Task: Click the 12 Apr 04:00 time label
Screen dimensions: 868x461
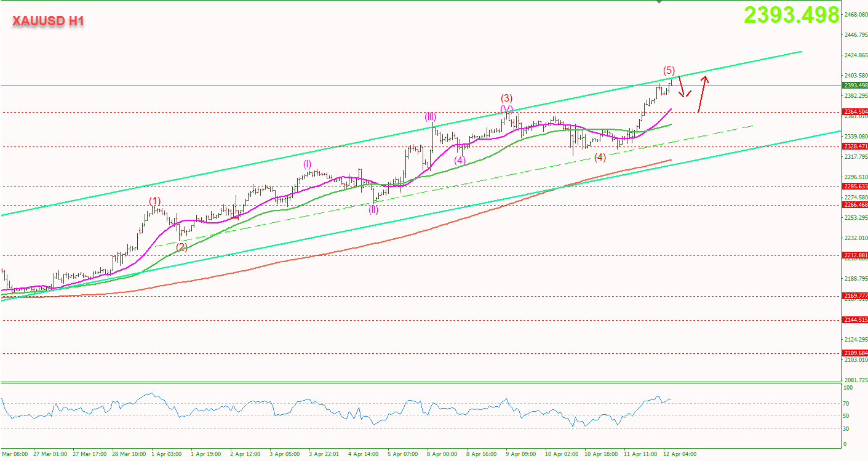Action: [680, 454]
